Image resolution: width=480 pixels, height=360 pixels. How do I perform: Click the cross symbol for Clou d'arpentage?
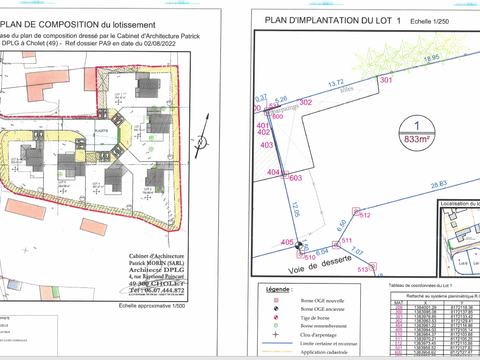[276, 334]
